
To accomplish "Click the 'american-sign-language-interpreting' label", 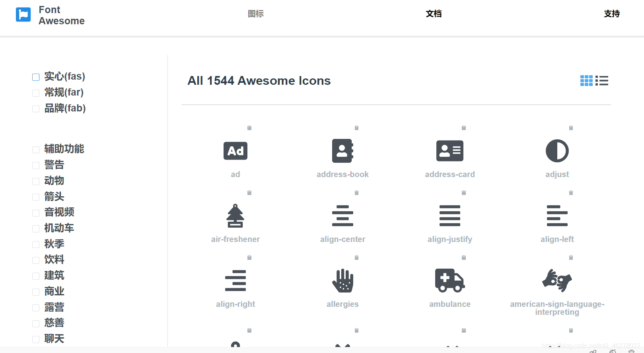I will pos(557,308).
